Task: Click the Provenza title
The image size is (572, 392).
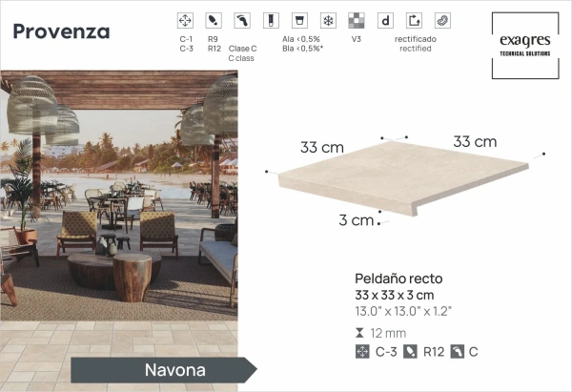Action: (x=61, y=31)
